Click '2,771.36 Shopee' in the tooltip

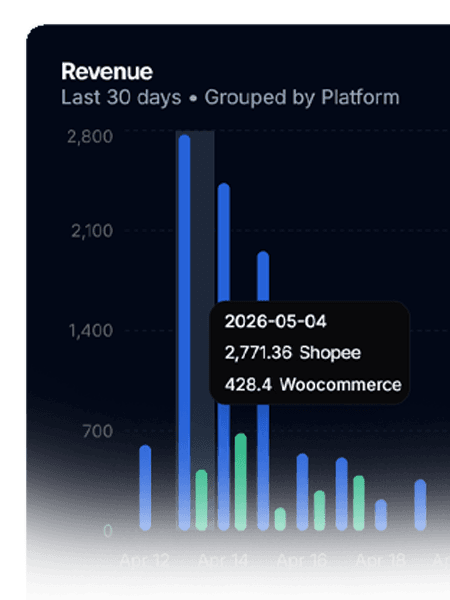(293, 353)
